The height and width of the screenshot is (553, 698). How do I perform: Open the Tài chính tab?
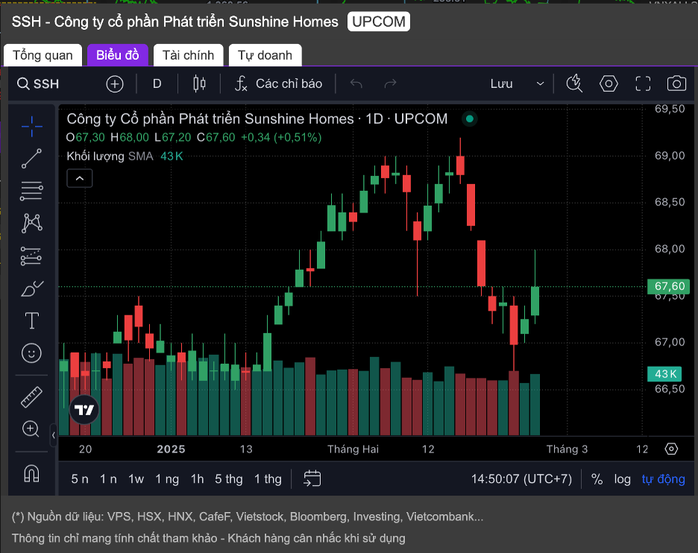(188, 55)
